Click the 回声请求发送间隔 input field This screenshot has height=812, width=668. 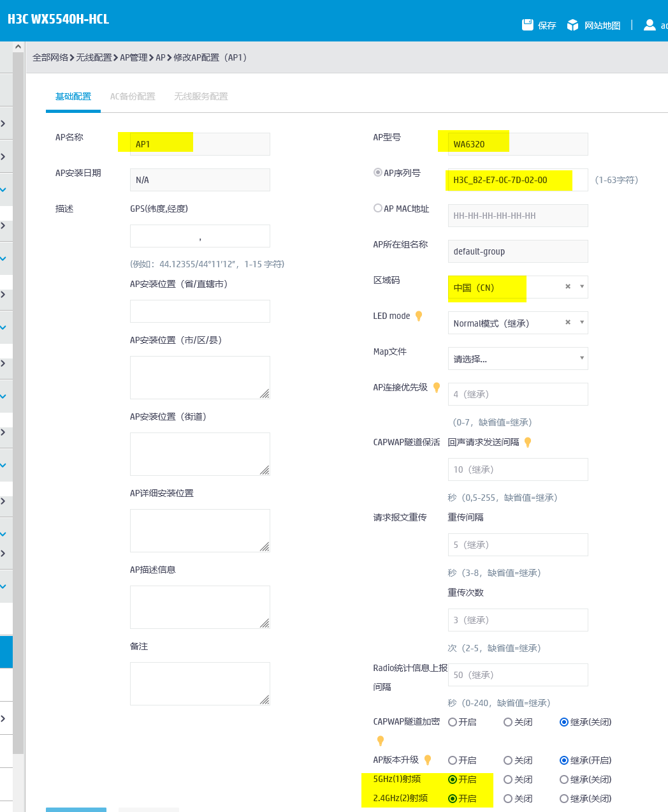click(x=518, y=469)
